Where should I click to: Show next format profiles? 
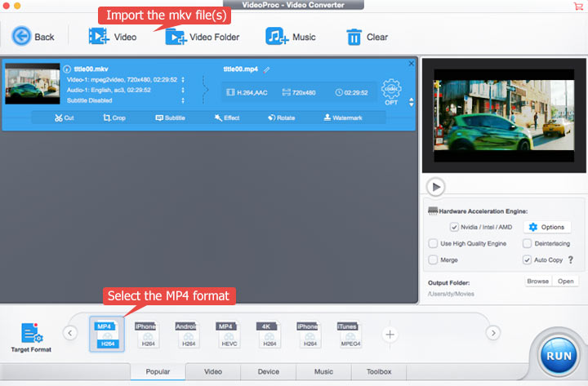493,333
